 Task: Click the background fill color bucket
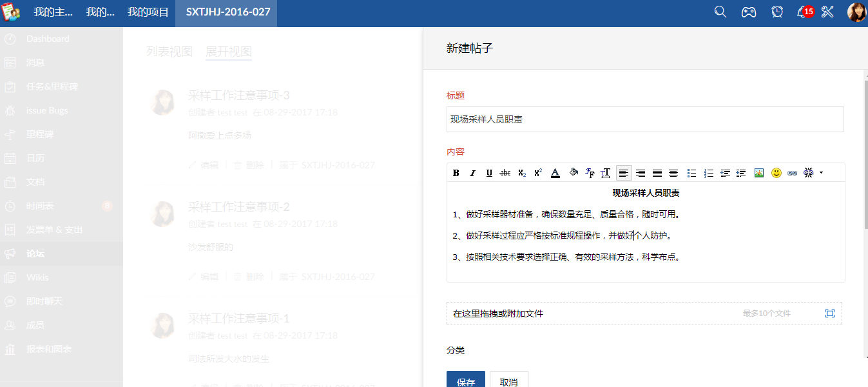573,173
